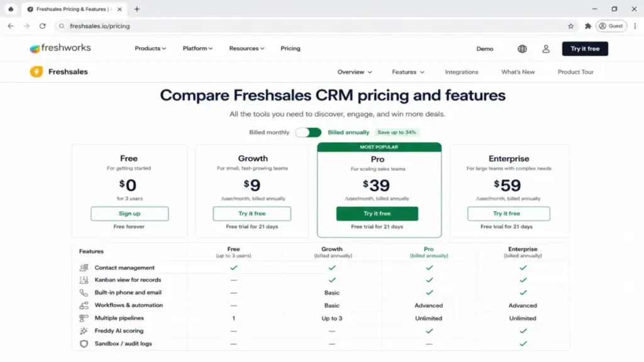Open a new browser tab

(x=136, y=9)
